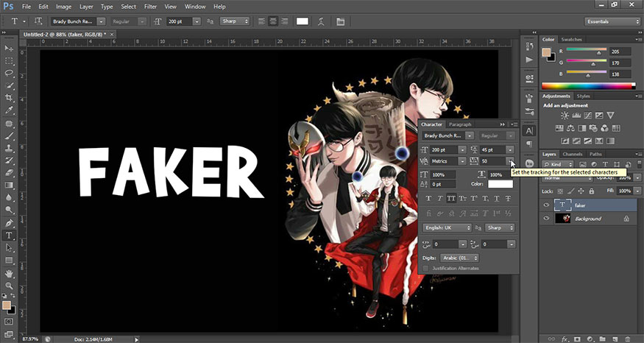Click the Create warped text icon
This screenshot has width=644, height=343.
(321, 21)
